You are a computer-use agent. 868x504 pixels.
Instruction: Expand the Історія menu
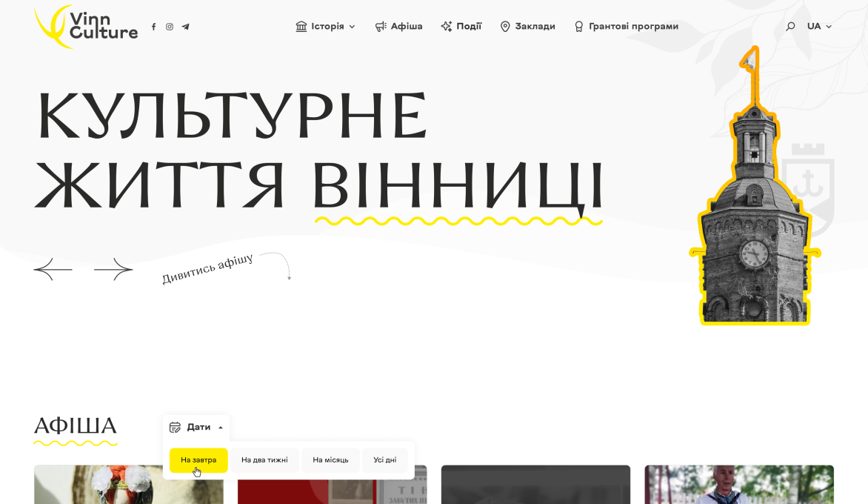point(326,26)
